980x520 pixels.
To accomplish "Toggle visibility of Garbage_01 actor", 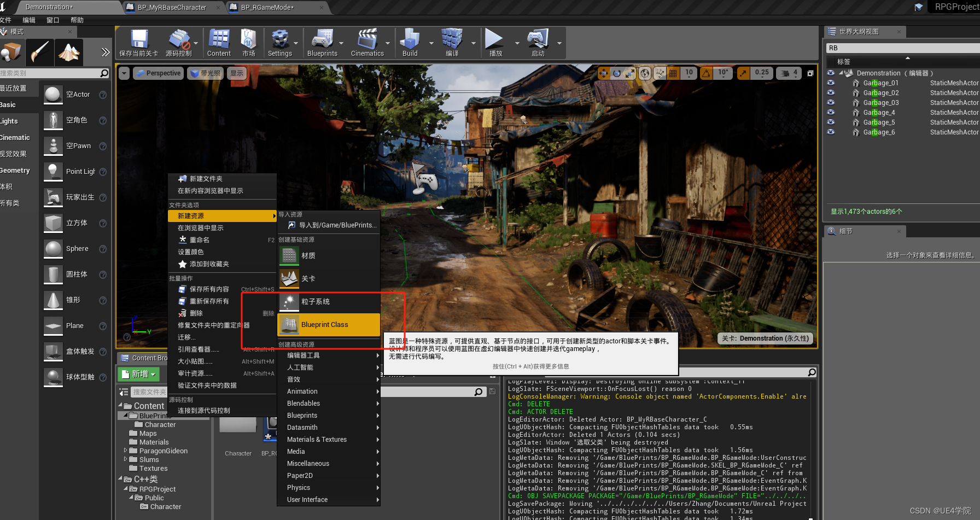I will click(x=831, y=83).
